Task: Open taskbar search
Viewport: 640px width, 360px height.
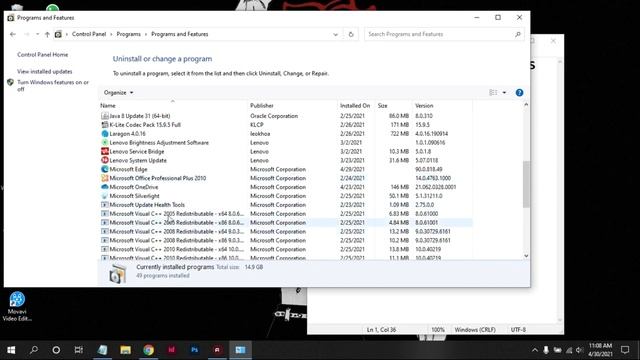Action: [x=33, y=350]
